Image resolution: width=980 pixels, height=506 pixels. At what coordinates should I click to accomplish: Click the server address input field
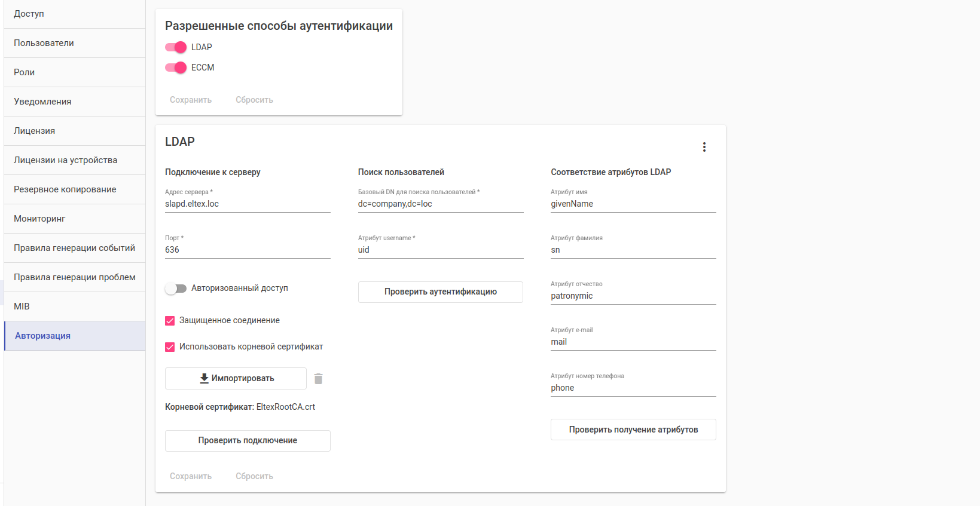(x=248, y=204)
